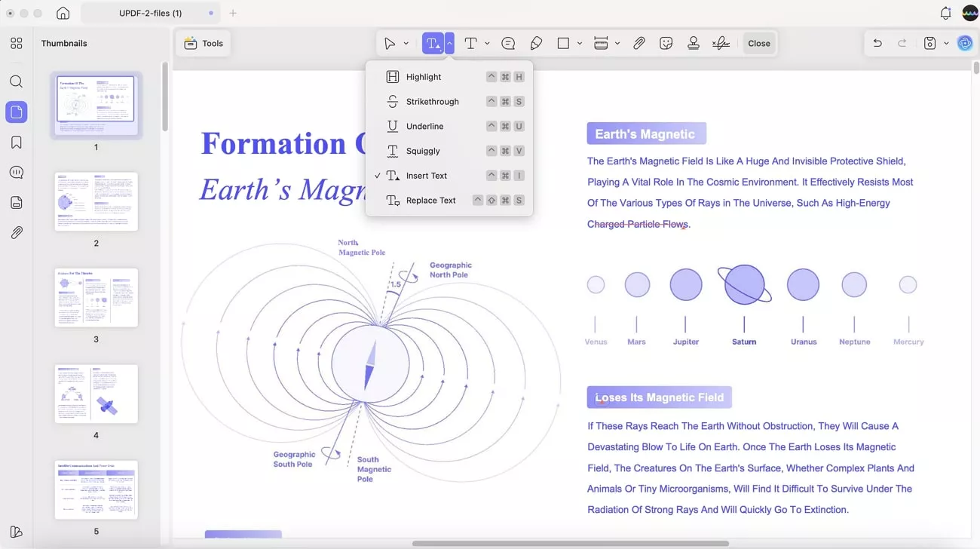Choose Highlight from the markup menu
Image resolution: width=980 pixels, height=549 pixels.
pyautogui.click(x=424, y=77)
